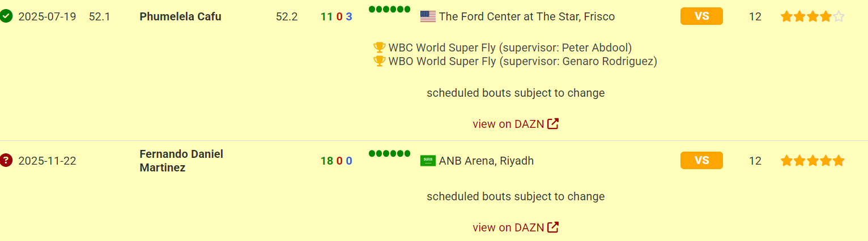The image size is (868, 241).
Task: Open Fernando Daniel Martinez's profile
Action: pyautogui.click(x=181, y=161)
